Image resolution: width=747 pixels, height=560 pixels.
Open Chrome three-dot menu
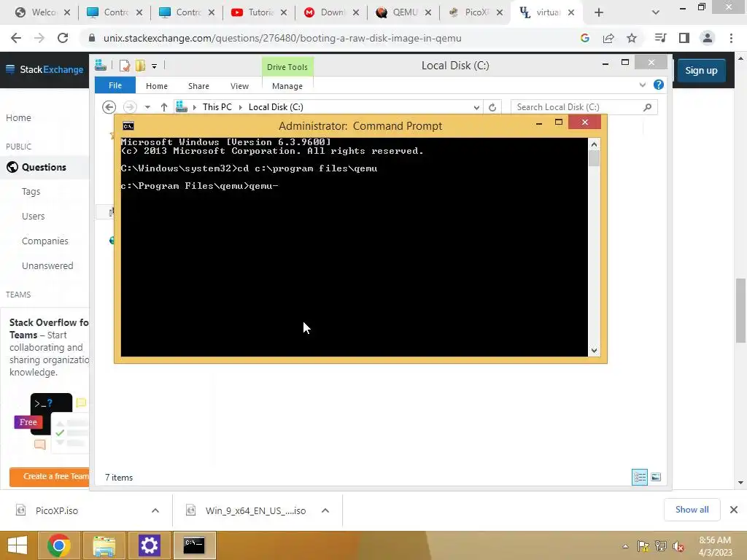pyautogui.click(x=731, y=38)
